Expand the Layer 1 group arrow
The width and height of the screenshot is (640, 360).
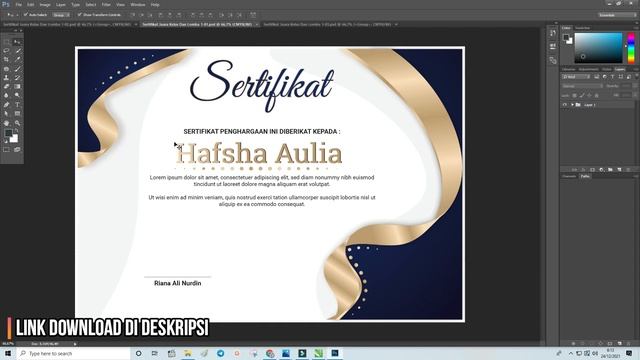click(x=572, y=105)
